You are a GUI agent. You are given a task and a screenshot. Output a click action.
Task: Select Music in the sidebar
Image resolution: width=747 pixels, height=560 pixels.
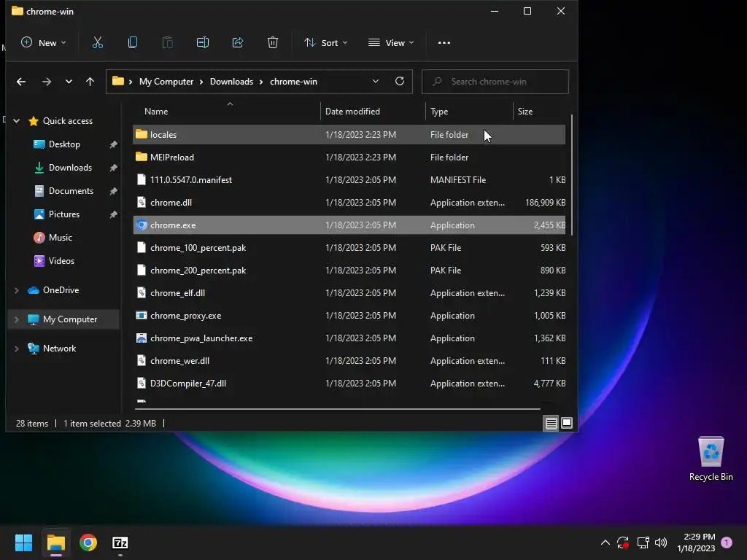(x=60, y=238)
